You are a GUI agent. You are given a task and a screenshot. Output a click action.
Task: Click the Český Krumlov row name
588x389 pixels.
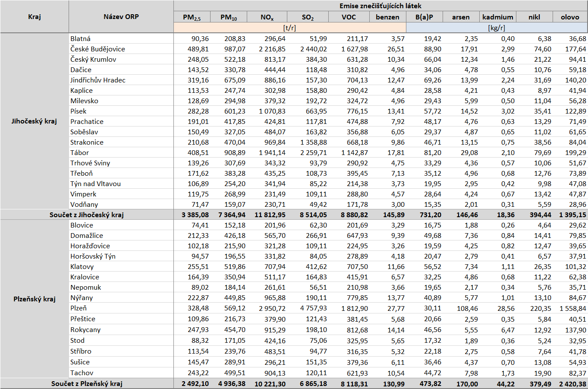click(x=94, y=60)
